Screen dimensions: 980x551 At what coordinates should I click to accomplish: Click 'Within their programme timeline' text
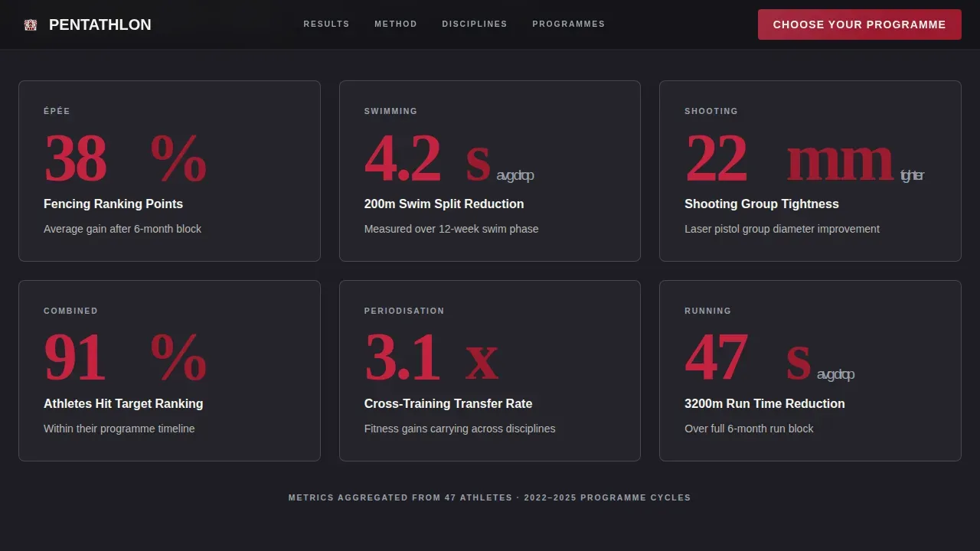click(119, 429)
